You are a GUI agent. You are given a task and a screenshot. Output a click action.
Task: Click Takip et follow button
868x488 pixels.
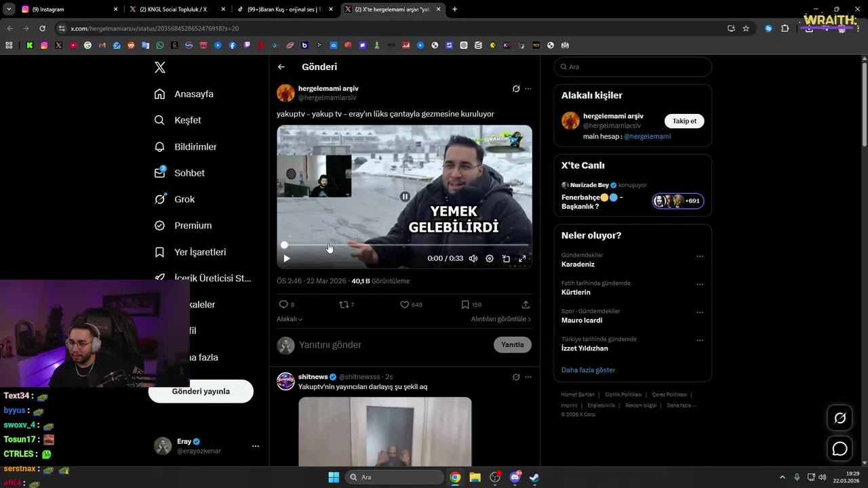point(684,121)
